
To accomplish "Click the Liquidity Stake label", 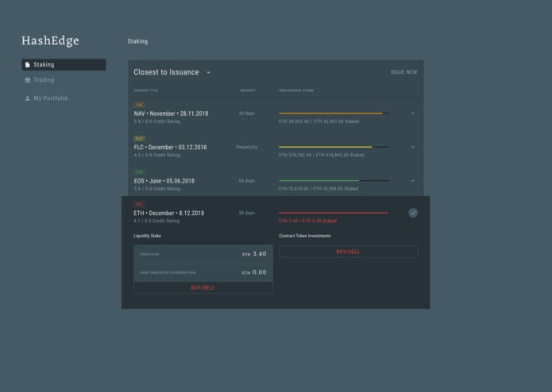I will click(147, 236).
